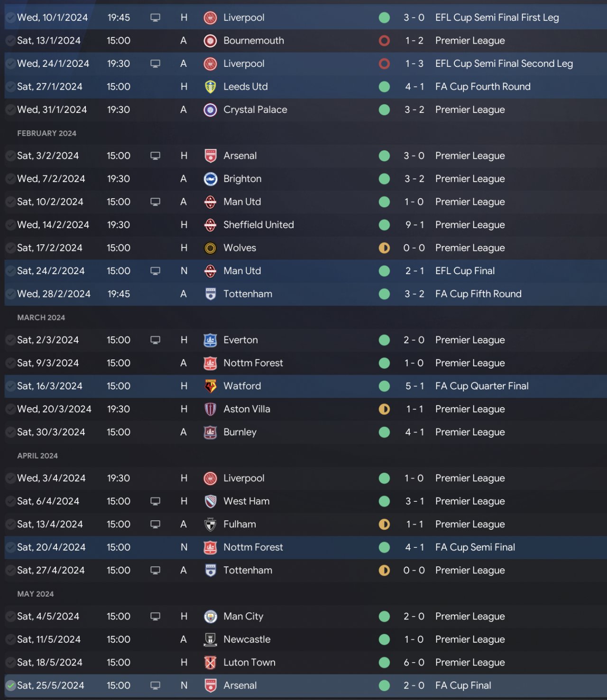The image size is (607, 700).
Task: Click the Watford club badge
Action: (210, 386)
